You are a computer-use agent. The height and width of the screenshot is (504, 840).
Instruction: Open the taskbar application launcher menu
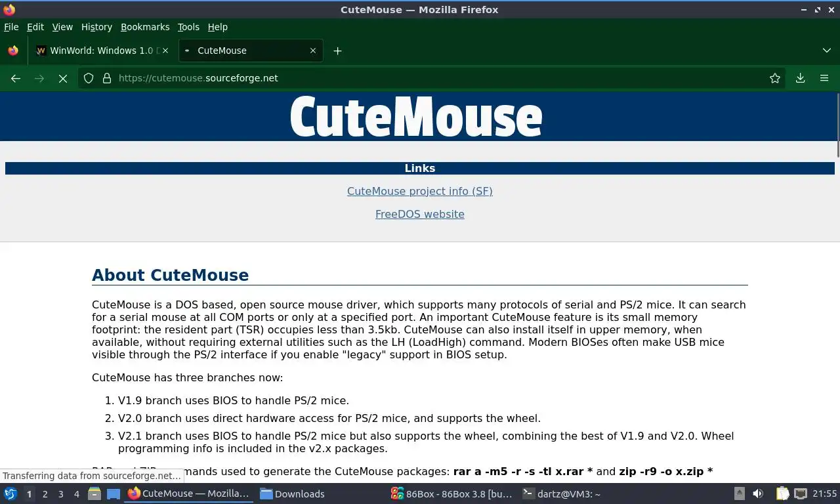tap(10, 493)
